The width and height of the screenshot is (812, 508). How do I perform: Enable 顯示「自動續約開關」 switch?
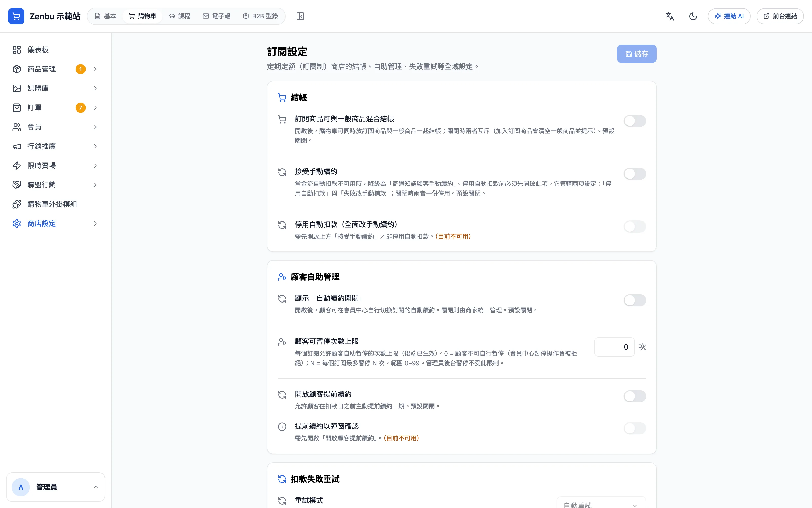pyautogui.click(x=635, y=300)
